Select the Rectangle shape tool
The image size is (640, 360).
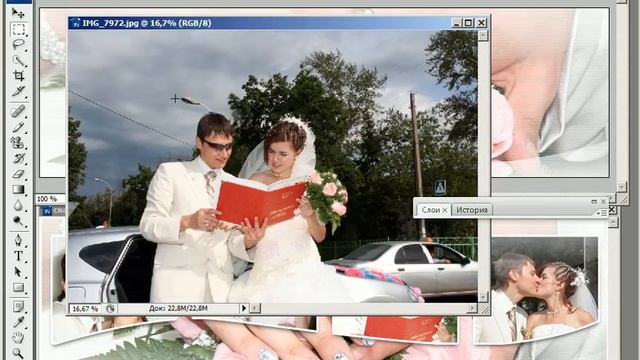(x=18, y=287)
